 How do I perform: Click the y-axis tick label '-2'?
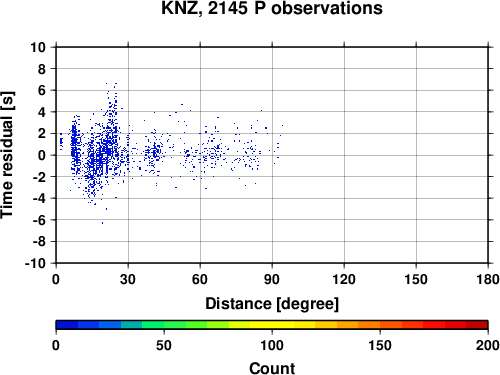tap(39, 177)
